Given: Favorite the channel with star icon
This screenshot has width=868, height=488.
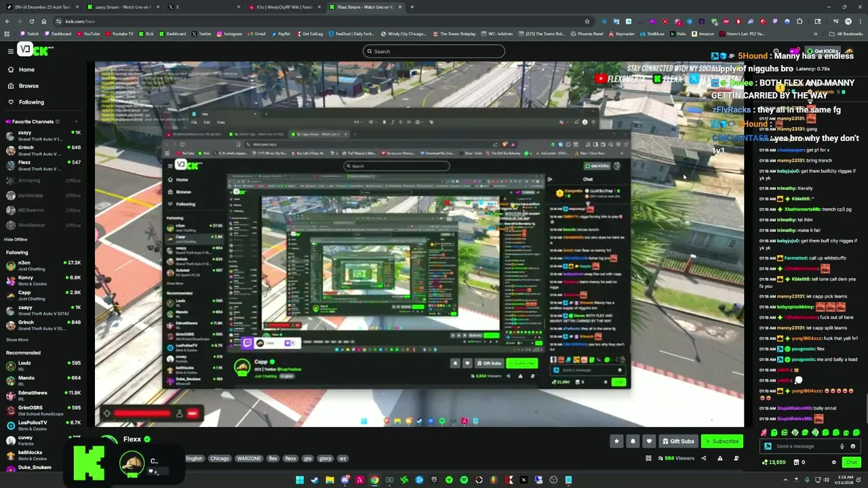Looking at the screenshot, I should click(616, 441).
